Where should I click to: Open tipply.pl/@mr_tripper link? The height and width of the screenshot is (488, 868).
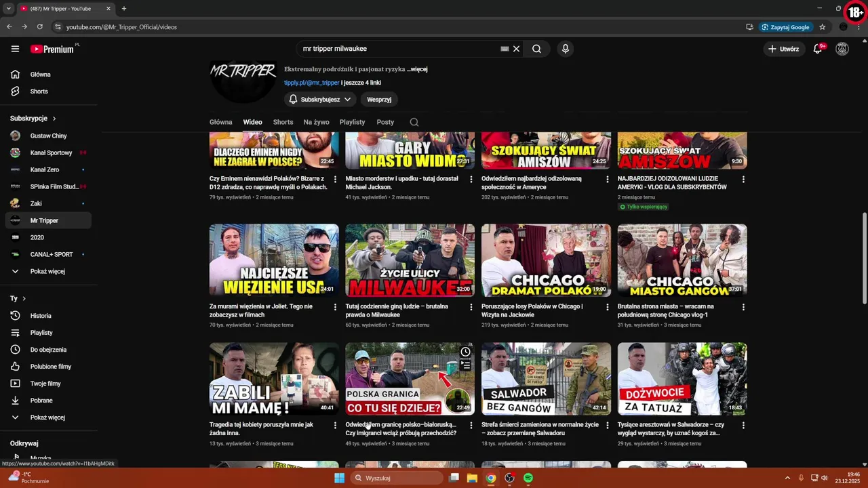click(x=312, y=83)
